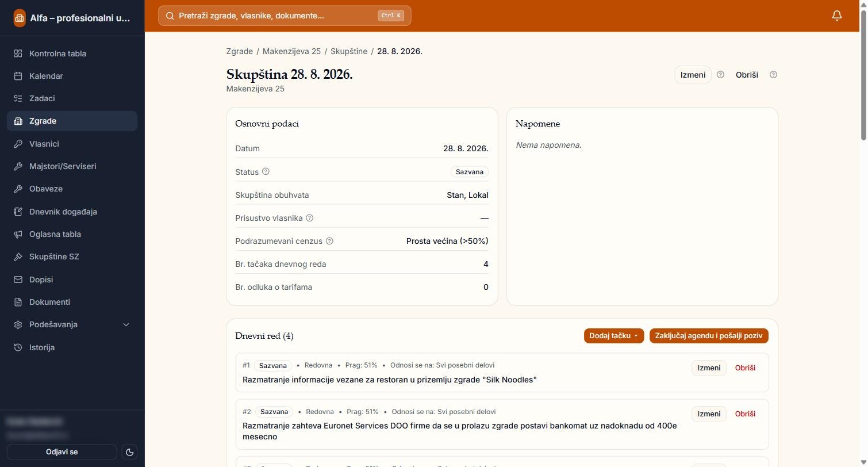Image resolution: width=868 pixels, height=467 pixels.
Task: Click the Vlasnici key icon
Action: 18,144
